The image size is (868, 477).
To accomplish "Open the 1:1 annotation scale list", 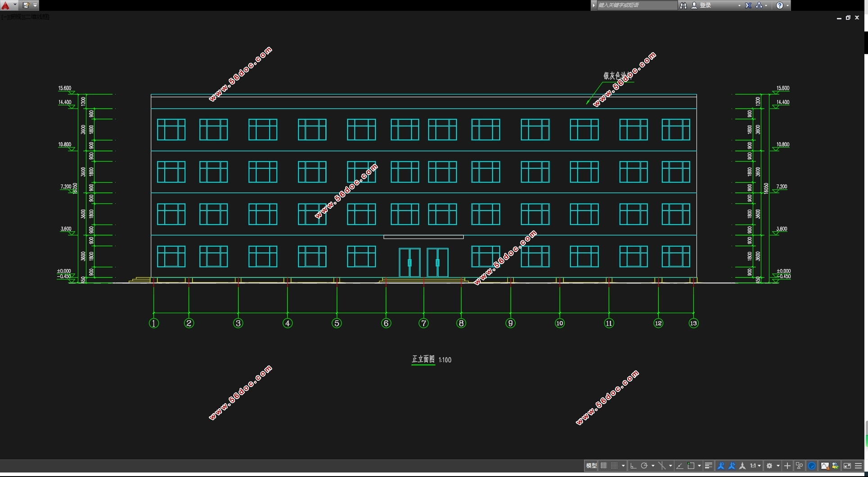I will [755, 466].
